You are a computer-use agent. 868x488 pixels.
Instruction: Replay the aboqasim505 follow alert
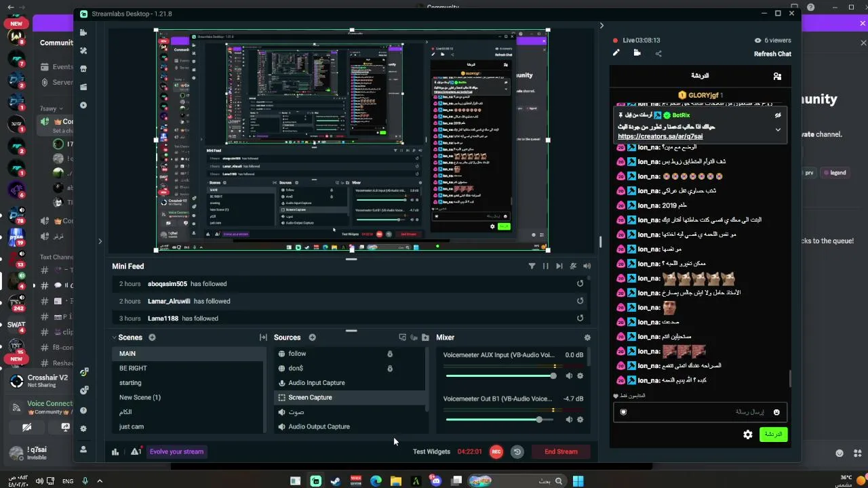[x=580, y=284]
